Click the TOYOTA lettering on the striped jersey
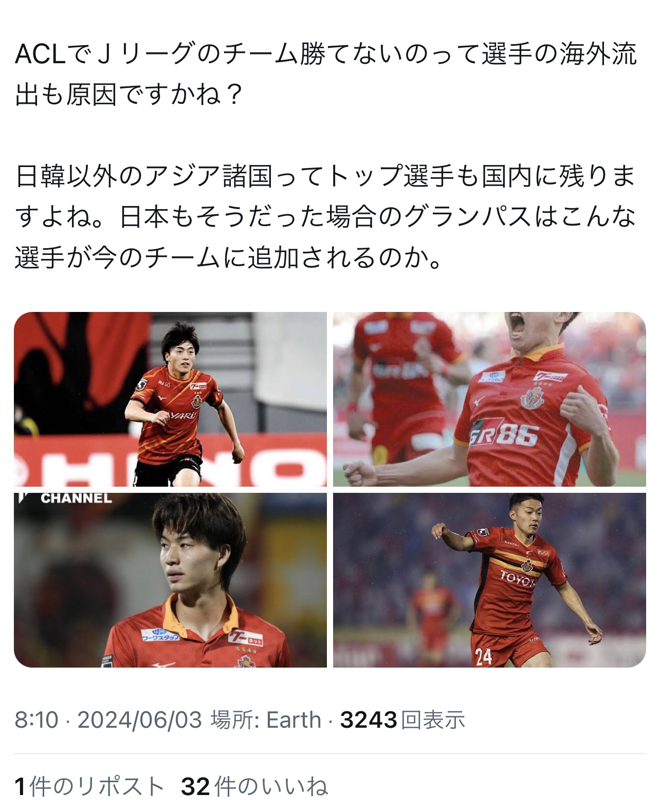660x812 pixels. 519,579
